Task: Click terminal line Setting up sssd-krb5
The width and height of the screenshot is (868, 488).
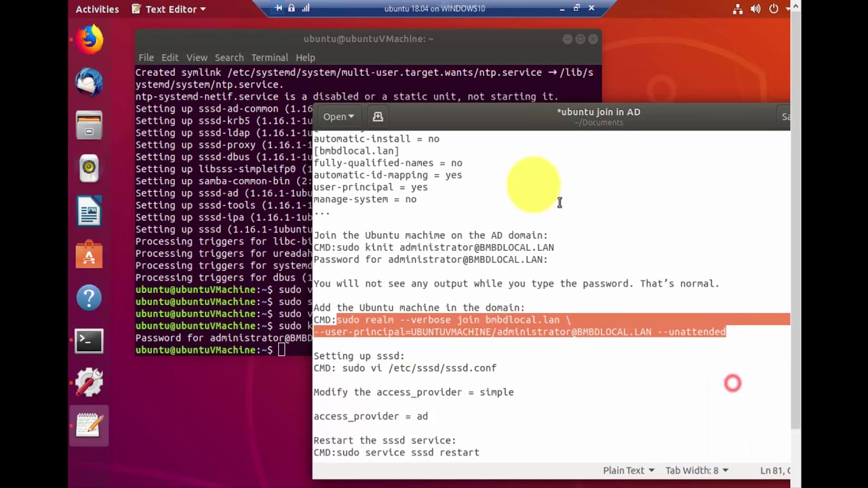Action: coord(224,121)
